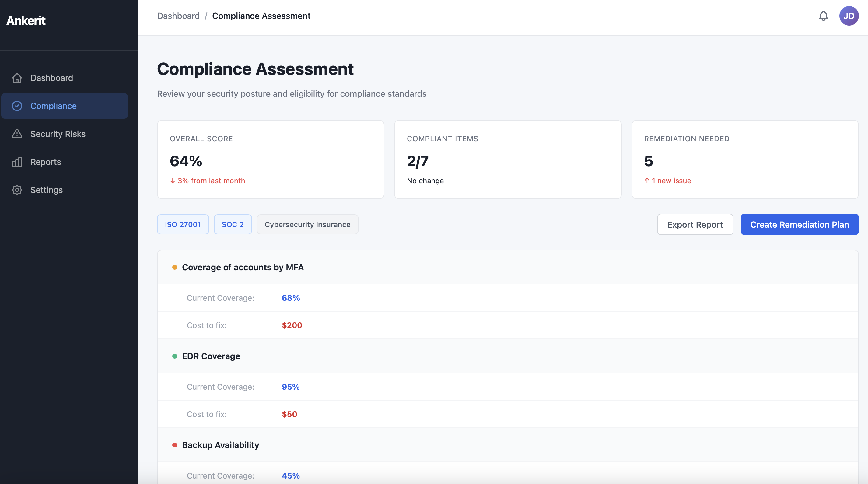Click the Settings gear icon
The image size is (868, 484).
(17, 190)
